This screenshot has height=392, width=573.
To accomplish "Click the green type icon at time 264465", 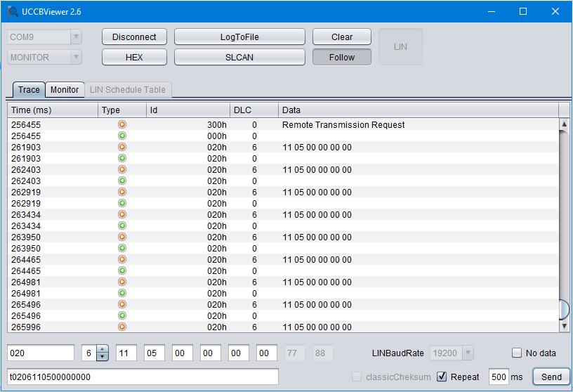I will pos(121,271).
